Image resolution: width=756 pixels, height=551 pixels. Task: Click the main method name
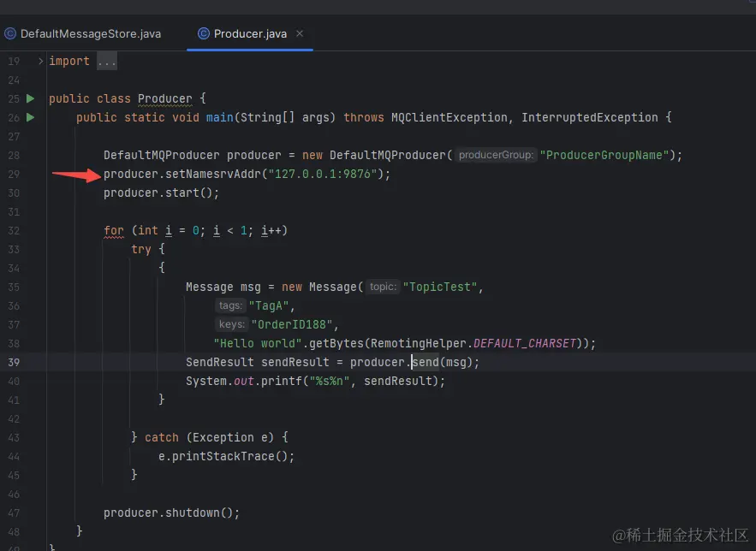tap(220, 117)
